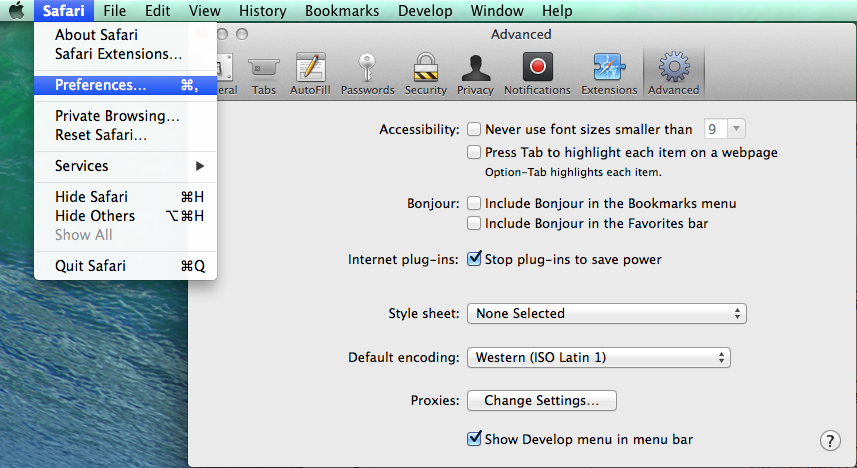Uncheck Show Develop menu in menu bar
Screen dimensions: 857x468
[474, 438]
